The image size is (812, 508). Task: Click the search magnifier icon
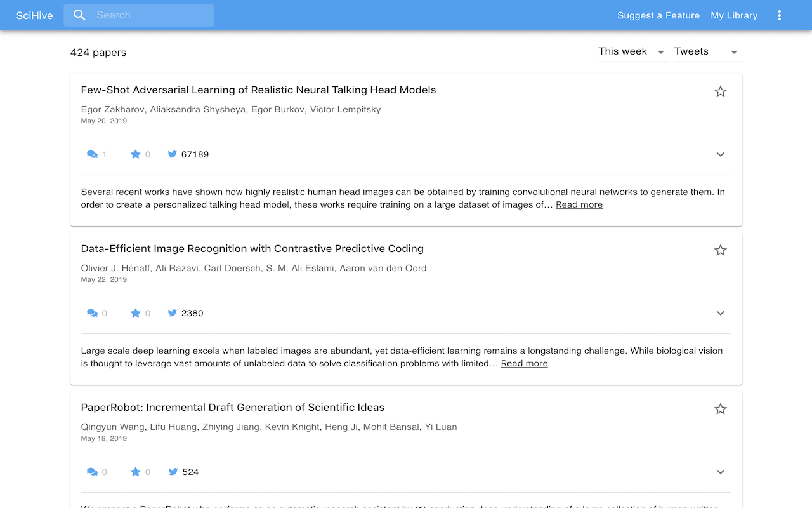79,15
